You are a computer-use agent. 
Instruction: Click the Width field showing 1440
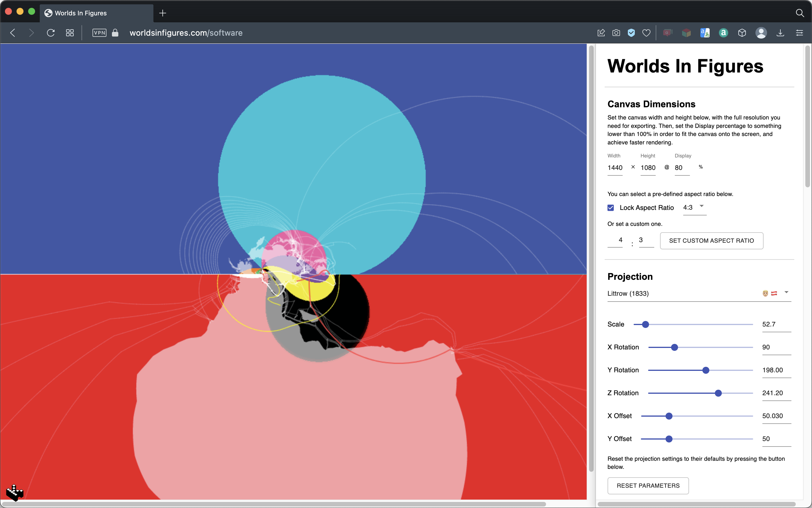pyautogui.click(x=615, y=168)
